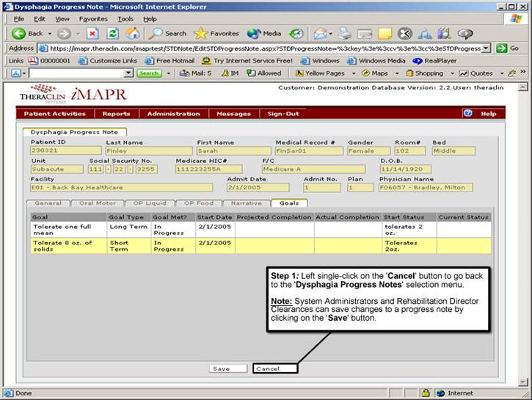Viewport: 532px width, 400px height.
Task: Go to the Home page icon
Action: click(x=132, y=34)
